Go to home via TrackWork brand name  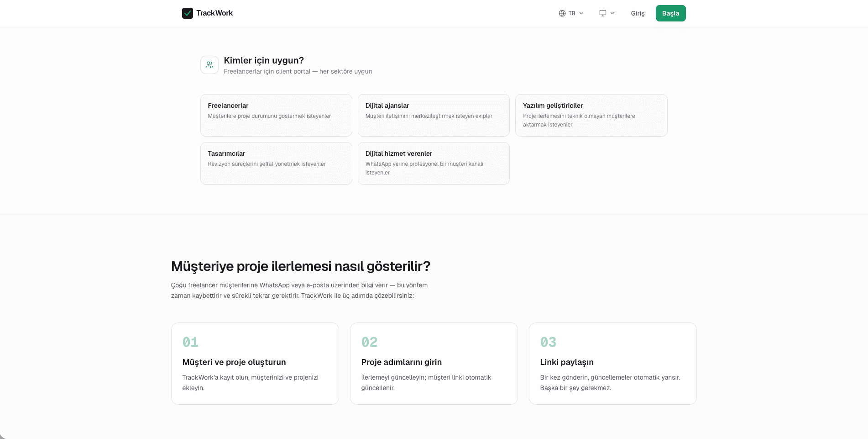(x=214, y=13)
